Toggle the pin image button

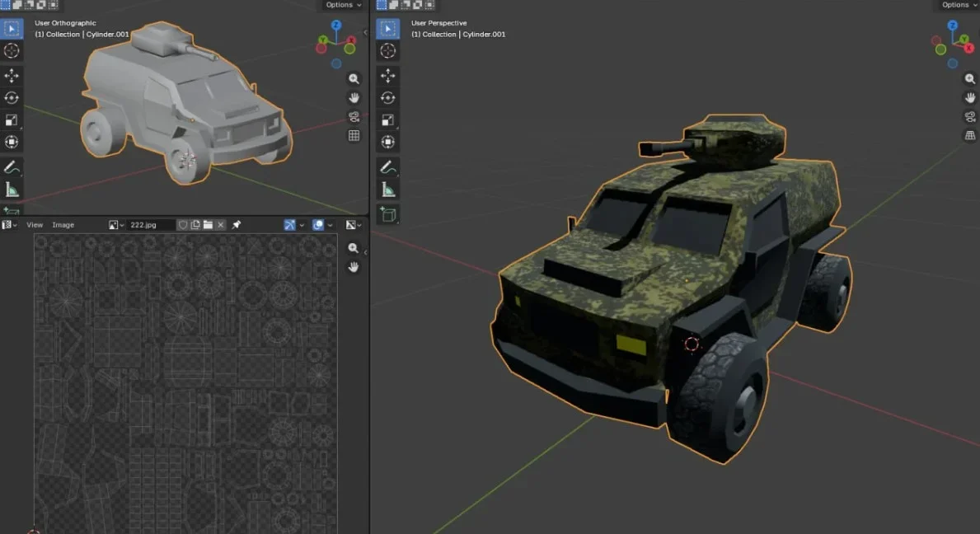click(237, 225)
